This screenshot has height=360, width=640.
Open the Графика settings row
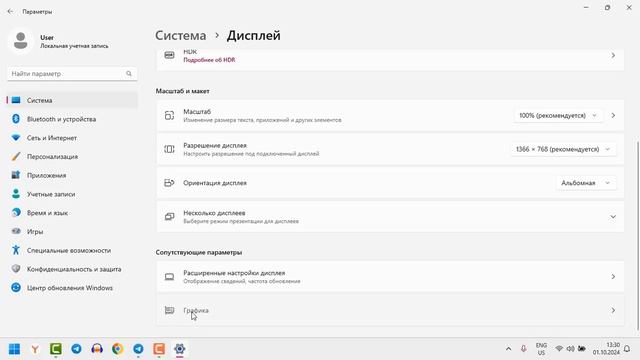point(390,310)
